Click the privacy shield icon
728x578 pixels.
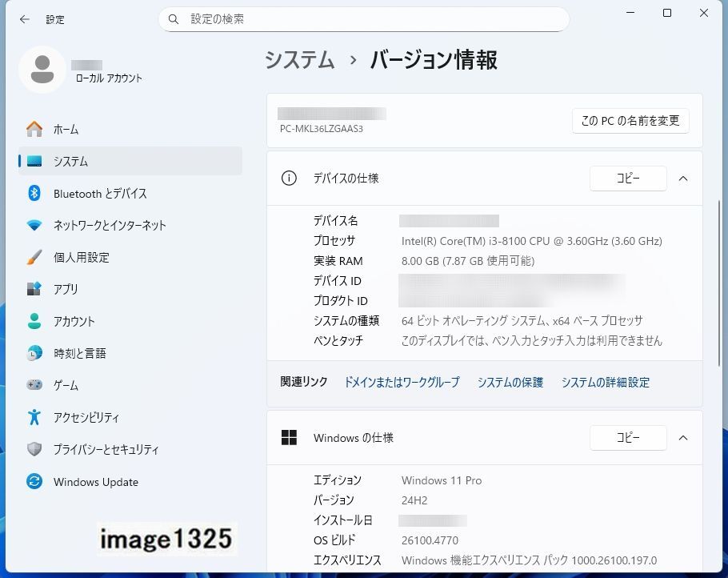(x=34, y=449)
